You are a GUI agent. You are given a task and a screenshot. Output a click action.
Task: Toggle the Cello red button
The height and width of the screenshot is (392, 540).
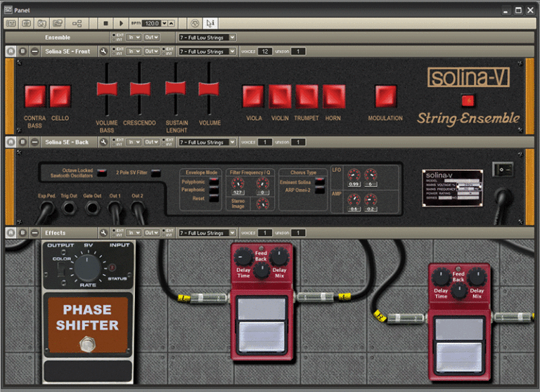60,96
